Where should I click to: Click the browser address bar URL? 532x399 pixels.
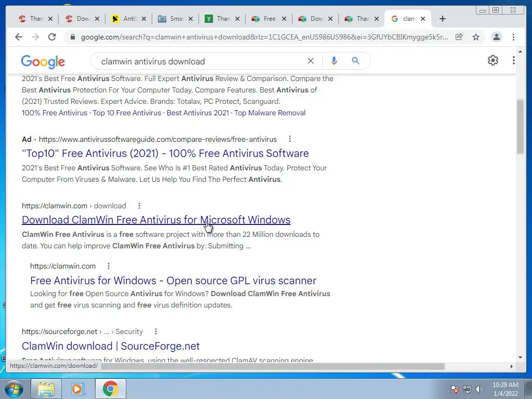264,37
